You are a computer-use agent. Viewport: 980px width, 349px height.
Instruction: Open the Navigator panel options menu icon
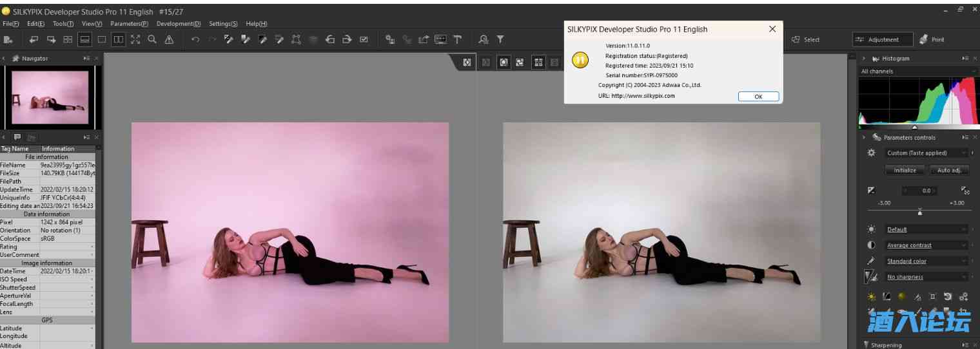click(x=86, y=59)
